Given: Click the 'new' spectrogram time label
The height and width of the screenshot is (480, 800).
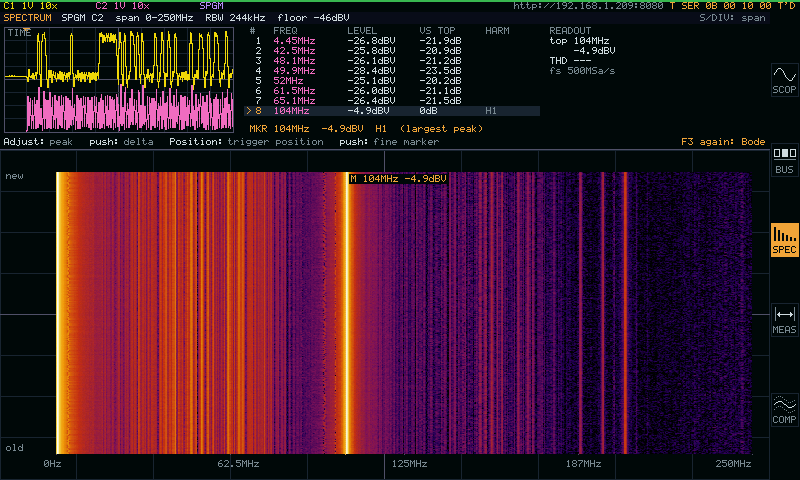Looking at the screenshot, I should 14,176.
